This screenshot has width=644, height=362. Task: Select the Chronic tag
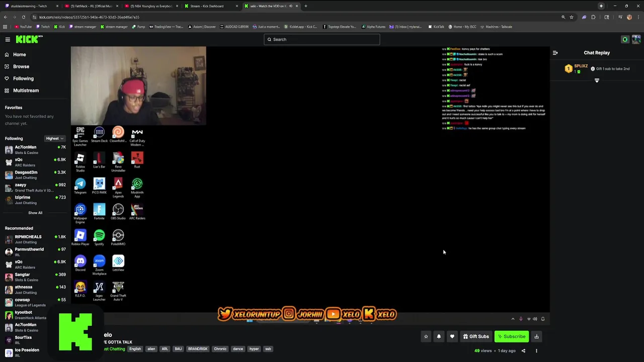(x=220, y=349)
